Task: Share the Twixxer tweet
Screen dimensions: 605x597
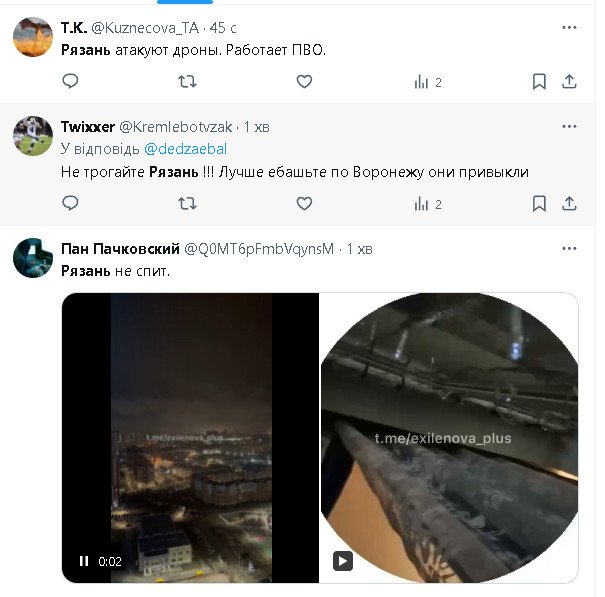Action: [569, 203]
